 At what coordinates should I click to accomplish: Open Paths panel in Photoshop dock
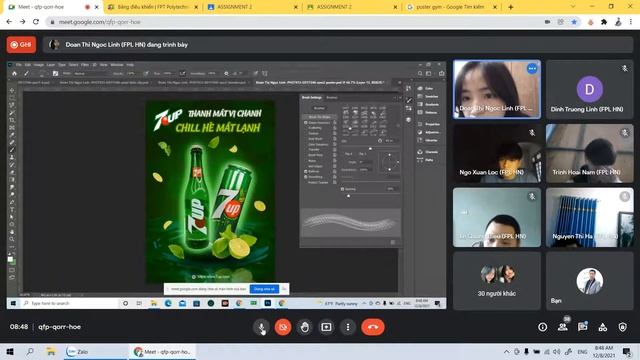click(x=426, y=160)
